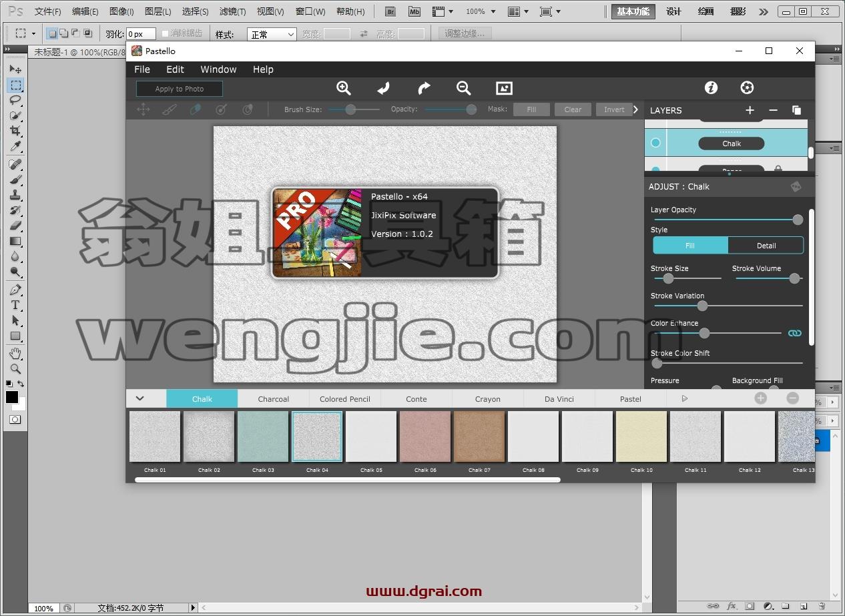Click the foreground color swatch in Photoshop
This screenshot has height=616, width=845.
12,397
